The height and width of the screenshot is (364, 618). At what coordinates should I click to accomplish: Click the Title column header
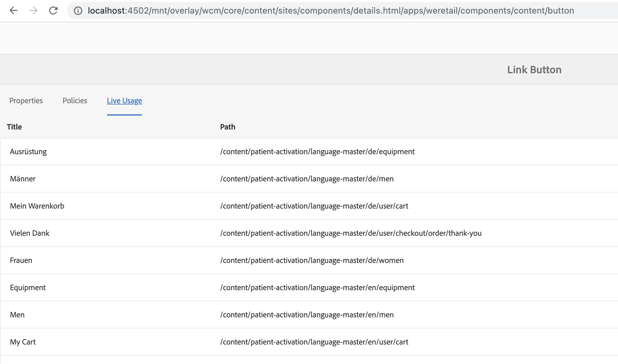(14, 127)
